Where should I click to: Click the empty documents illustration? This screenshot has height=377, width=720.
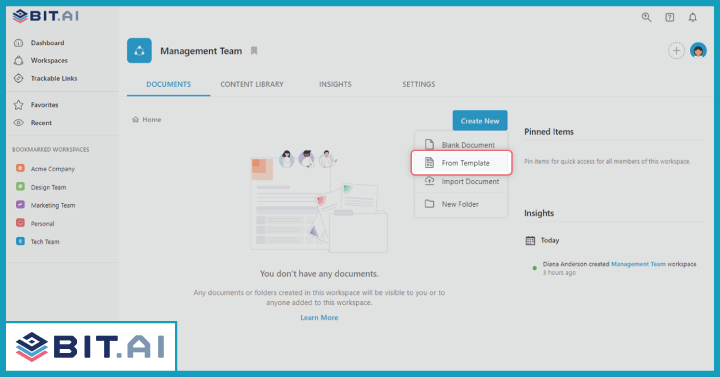tap(319, 201)
